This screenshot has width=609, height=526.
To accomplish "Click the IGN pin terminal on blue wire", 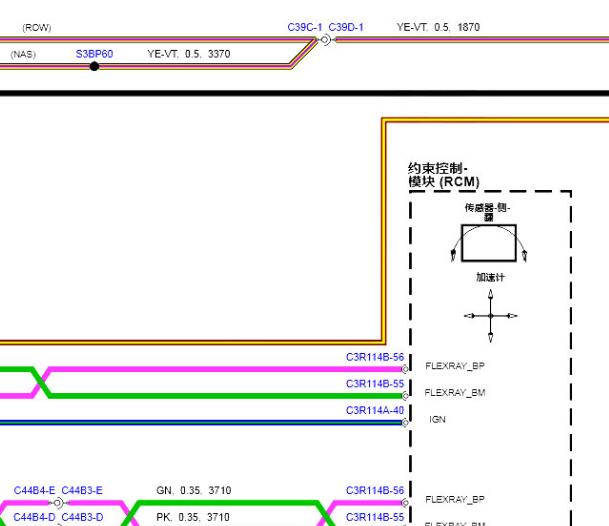I will [x=405, y=422].
